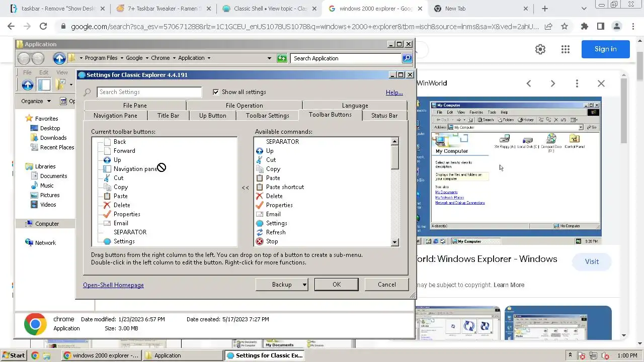Click Visit button for WinWorld image
644x362 pixels.
tap(592, 261)
